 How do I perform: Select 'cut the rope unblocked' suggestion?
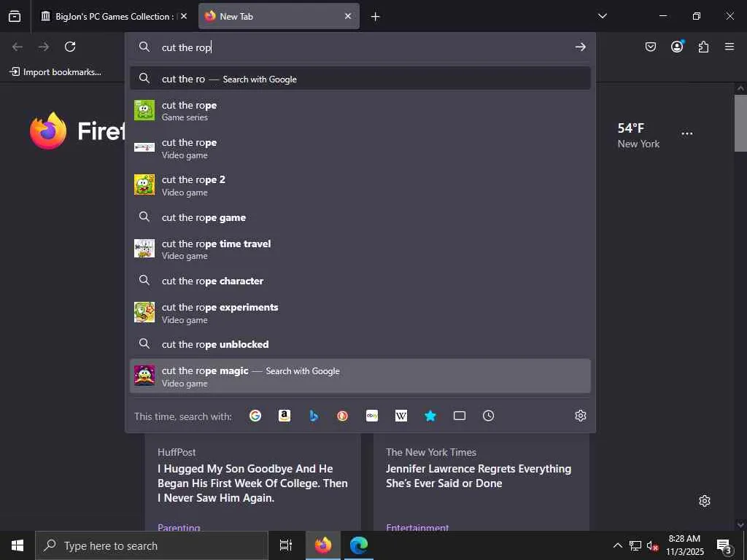360,344
